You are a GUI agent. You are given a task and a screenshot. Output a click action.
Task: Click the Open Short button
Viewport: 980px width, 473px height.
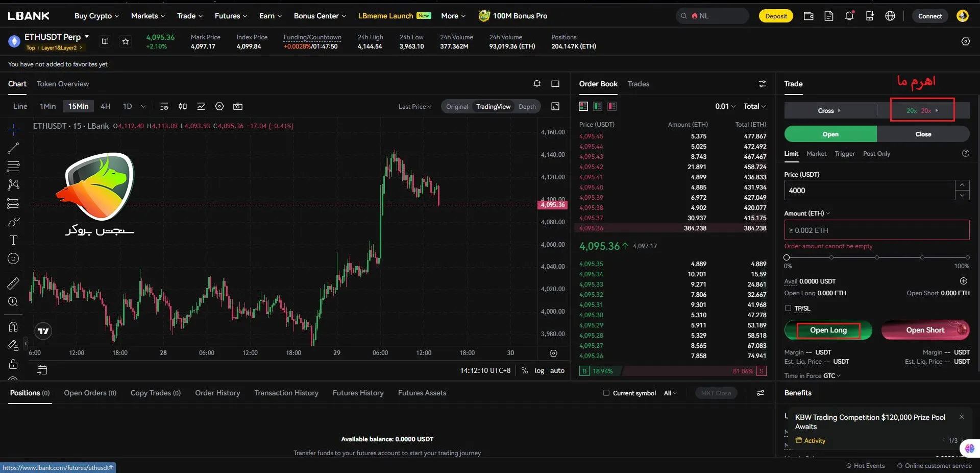pos(925,330)
